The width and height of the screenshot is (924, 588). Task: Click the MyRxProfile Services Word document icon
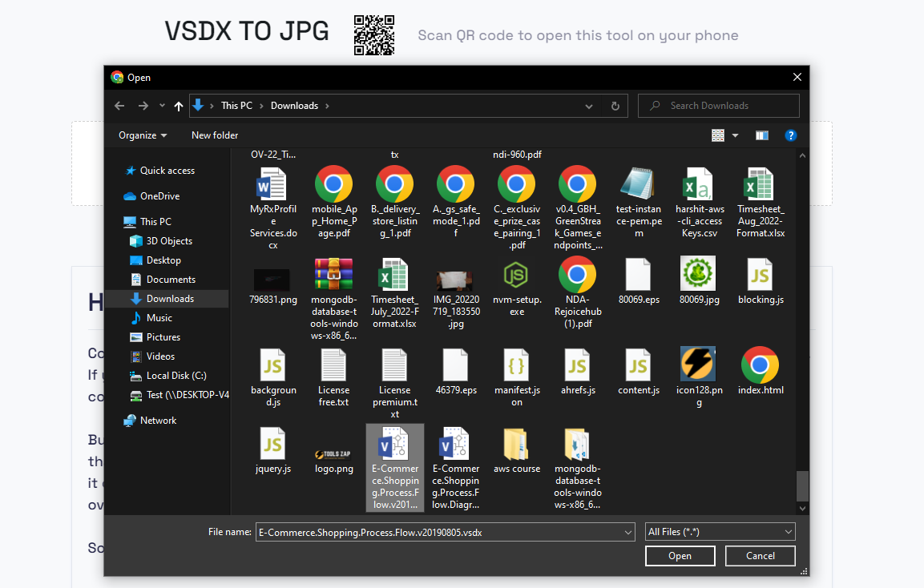pos(272,183)
